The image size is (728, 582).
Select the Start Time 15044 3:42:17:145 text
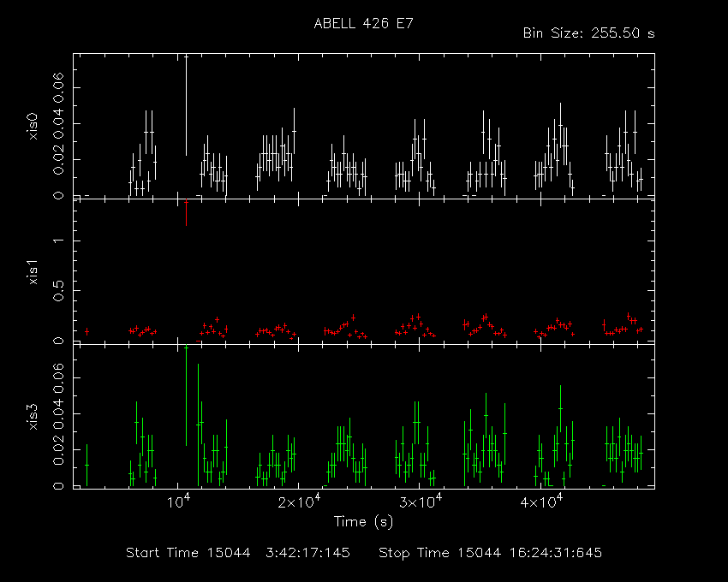click(x=238, y=553)
